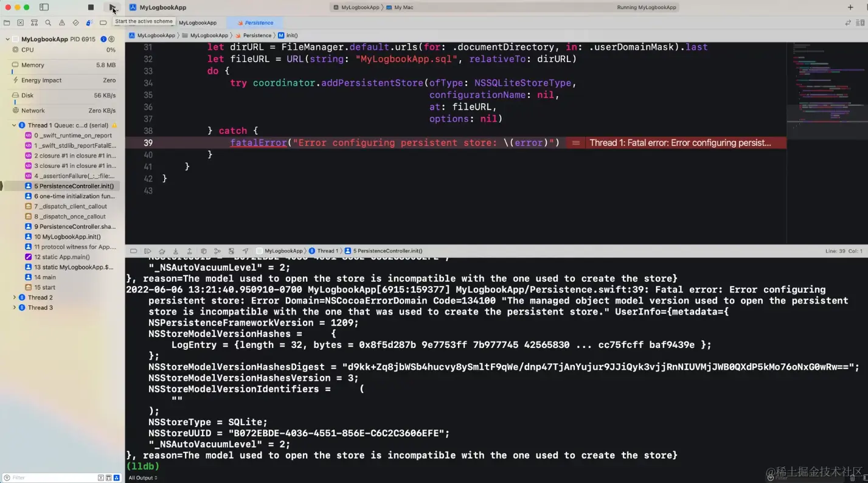
Task: Open the Find navigator magnifier
Action: pos(48,23)
